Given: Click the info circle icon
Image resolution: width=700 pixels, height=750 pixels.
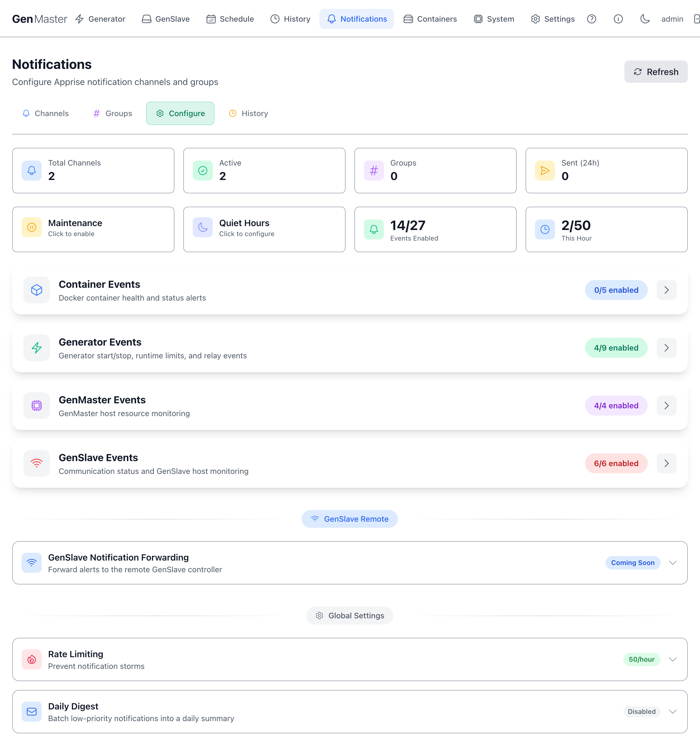Looking at the screenshot, I should tap(618, 19).
